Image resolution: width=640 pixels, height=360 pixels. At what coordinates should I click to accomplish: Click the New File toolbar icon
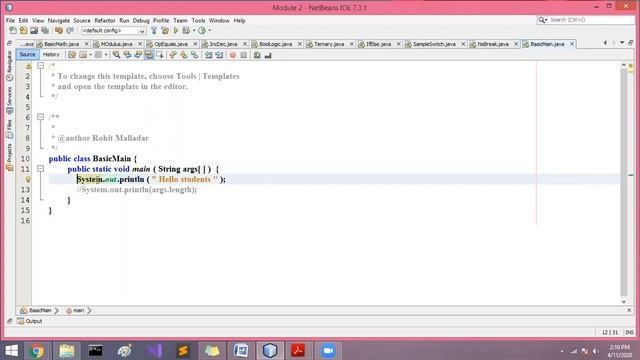[x=13, y=31]
